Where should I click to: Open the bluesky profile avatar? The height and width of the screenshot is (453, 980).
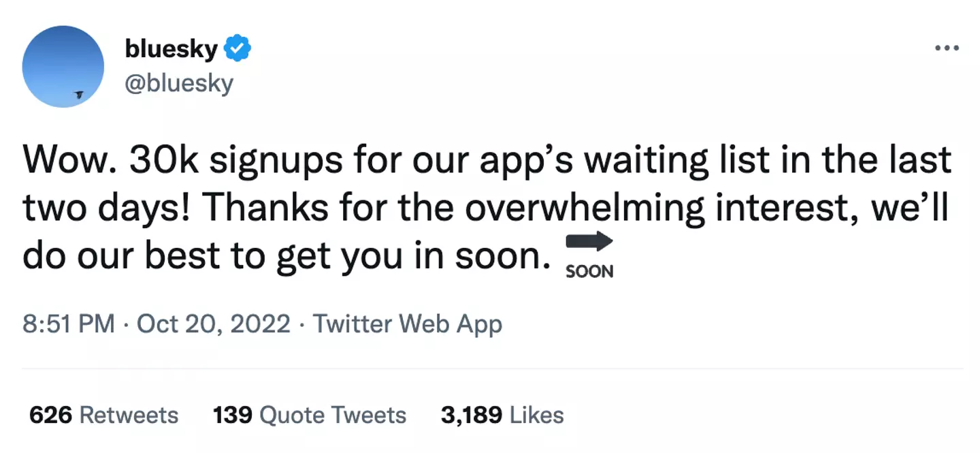click(x=63, y=66)
